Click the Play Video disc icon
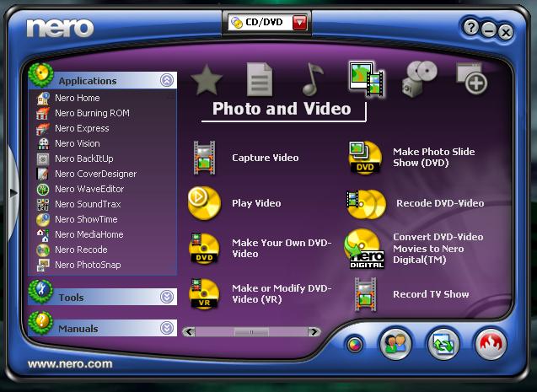This screenshot has height=392, width=537. pyautogui.click(x=204, y=203)
